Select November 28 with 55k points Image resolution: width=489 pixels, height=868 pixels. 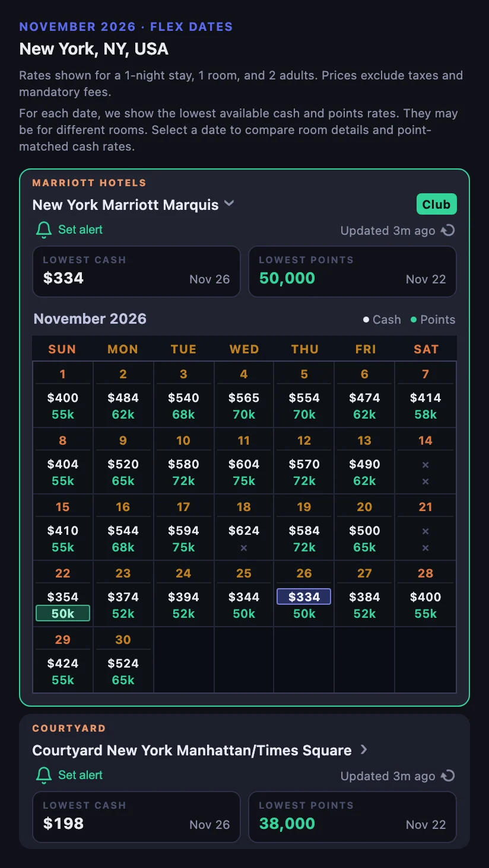[426, 593]
